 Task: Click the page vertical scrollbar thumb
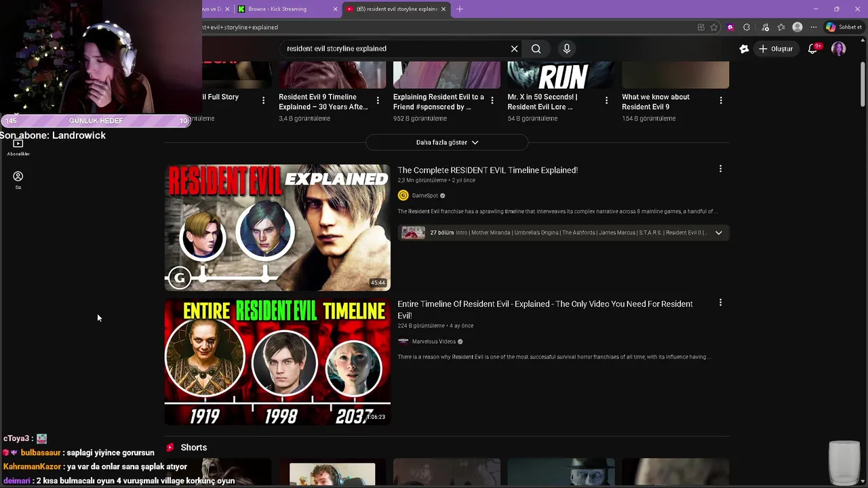point(863,85)
